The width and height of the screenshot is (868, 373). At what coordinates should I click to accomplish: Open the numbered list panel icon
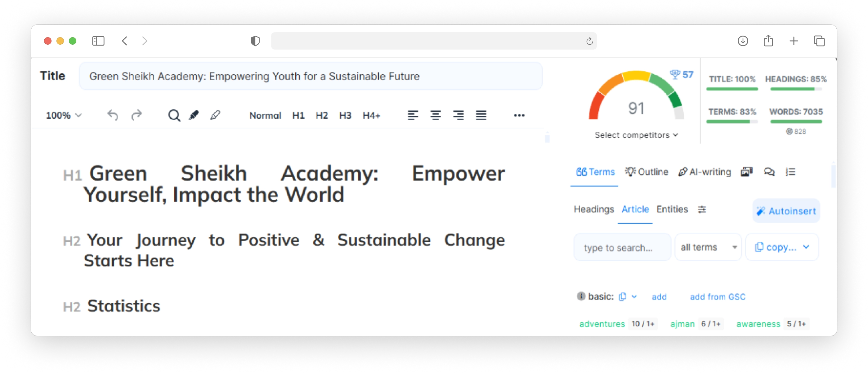[790, 172]
